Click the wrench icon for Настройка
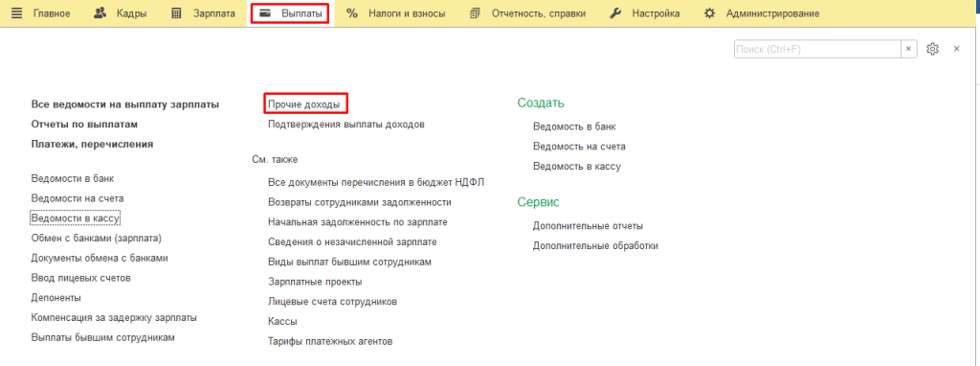This screenshot has width=980, height=366. click(615, 13)
